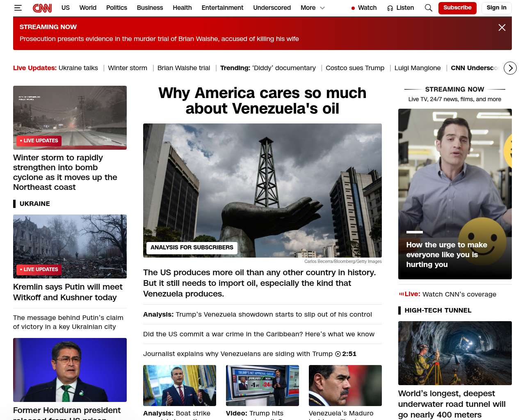Click the Listen audio link
The width and height of the screenshot is (525, 420).
point(401,8)
